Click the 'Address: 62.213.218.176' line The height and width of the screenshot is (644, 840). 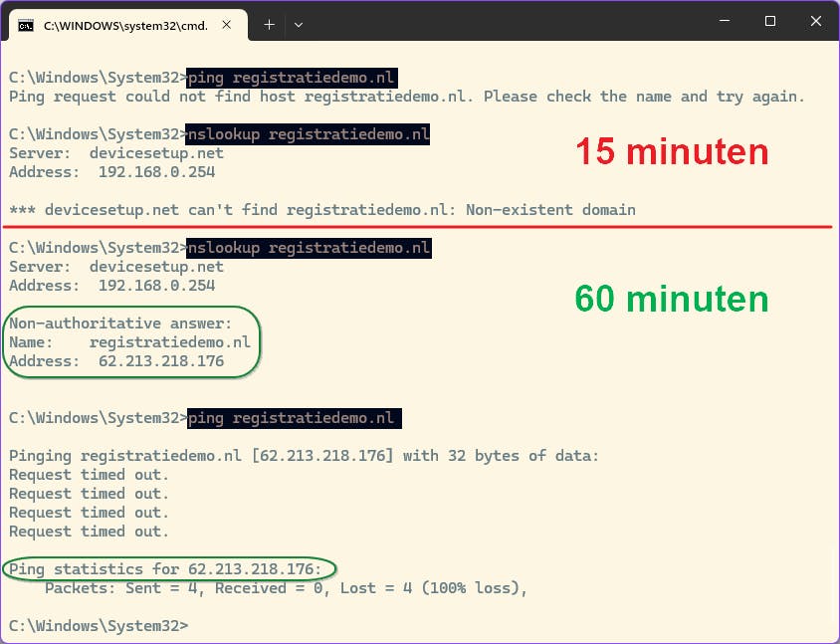[116, 361]
